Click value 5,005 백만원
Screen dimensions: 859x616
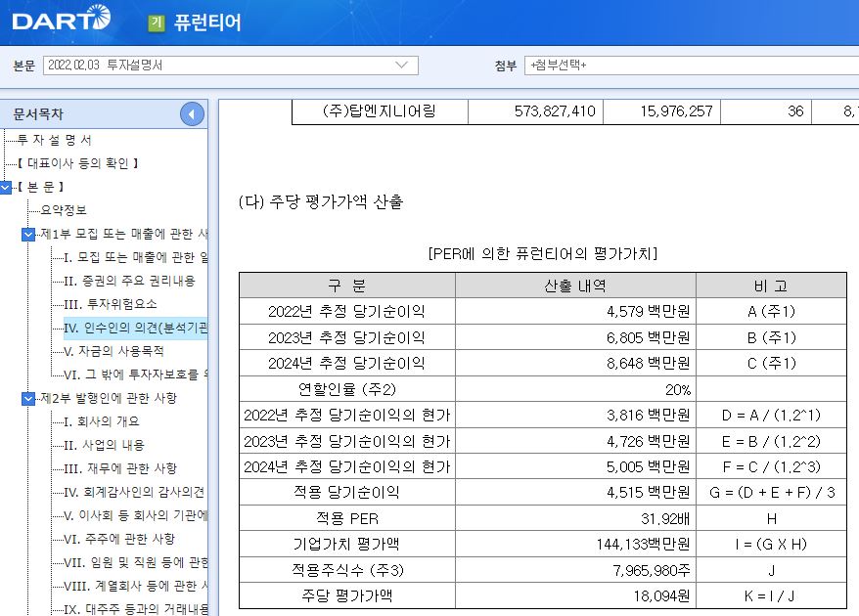tap(648, 467)
